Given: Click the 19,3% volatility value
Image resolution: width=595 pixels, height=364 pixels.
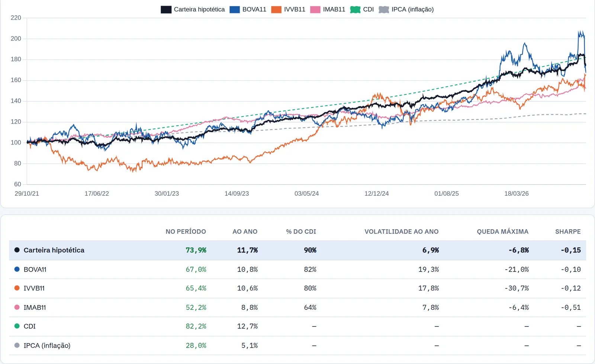Looking at the screenshot, I should point(428,269).
